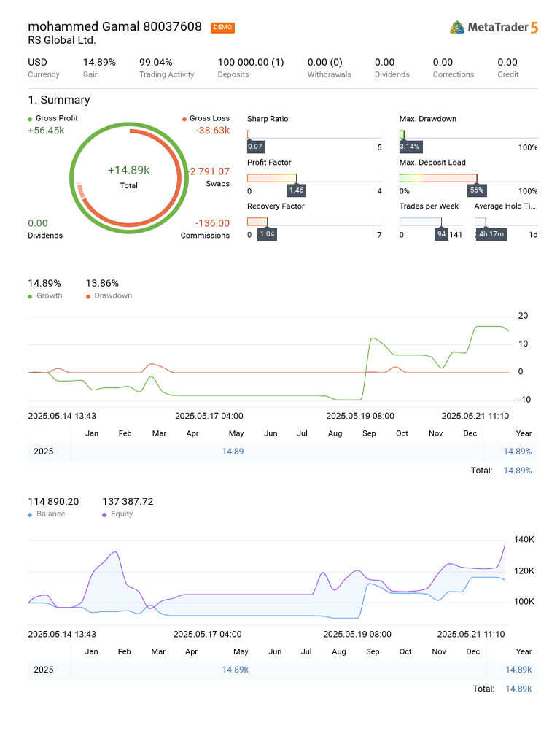The width and height of the screenshot is (560, 747).
Task: Click 2025.05.19 08:00 growth chart date label
Action: pyautogui.click(x=360, y=417)
